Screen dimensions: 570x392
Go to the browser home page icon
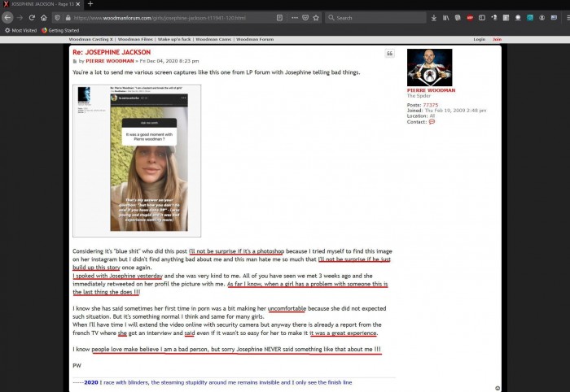pyautogui.click(x=44, y=17)
